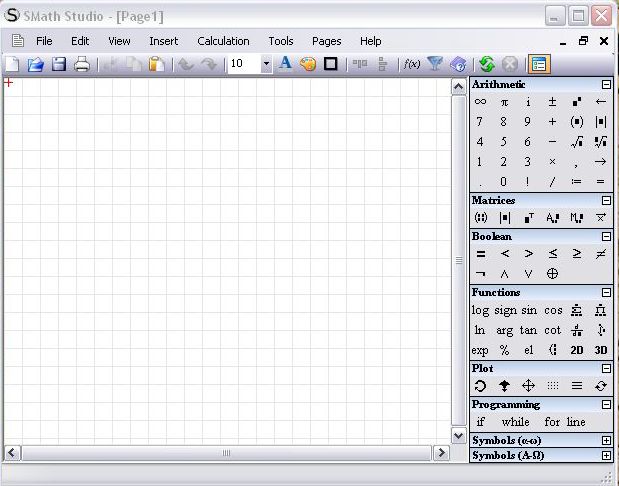
Task: Toggle the border square icon
Action: 330,64
